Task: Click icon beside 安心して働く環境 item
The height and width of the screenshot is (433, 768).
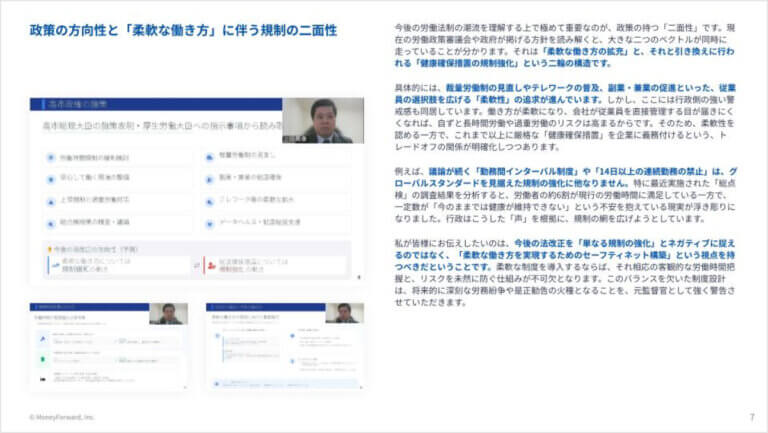Action: (x=50, y=179)
